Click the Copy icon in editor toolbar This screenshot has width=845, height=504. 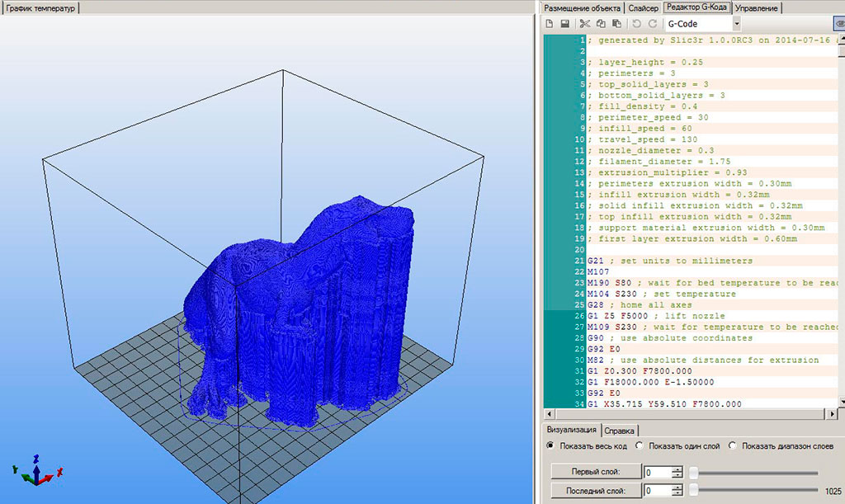pyautogui.click(x=601, y=24)
